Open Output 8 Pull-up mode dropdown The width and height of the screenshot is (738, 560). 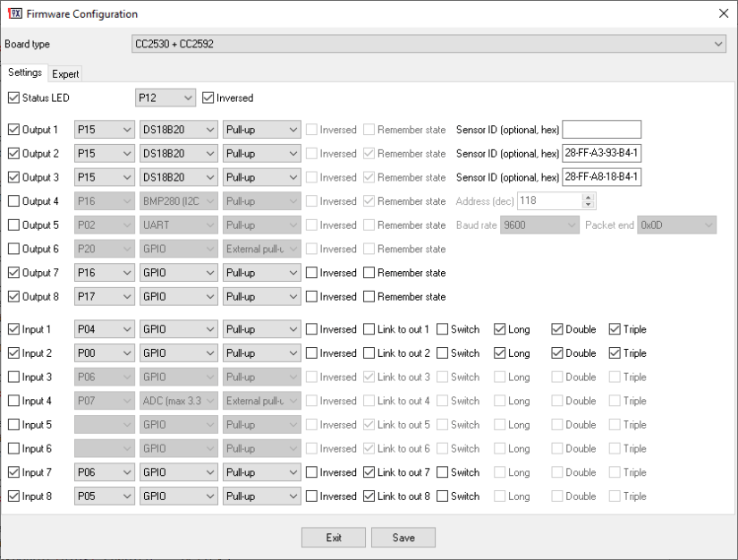261,296
